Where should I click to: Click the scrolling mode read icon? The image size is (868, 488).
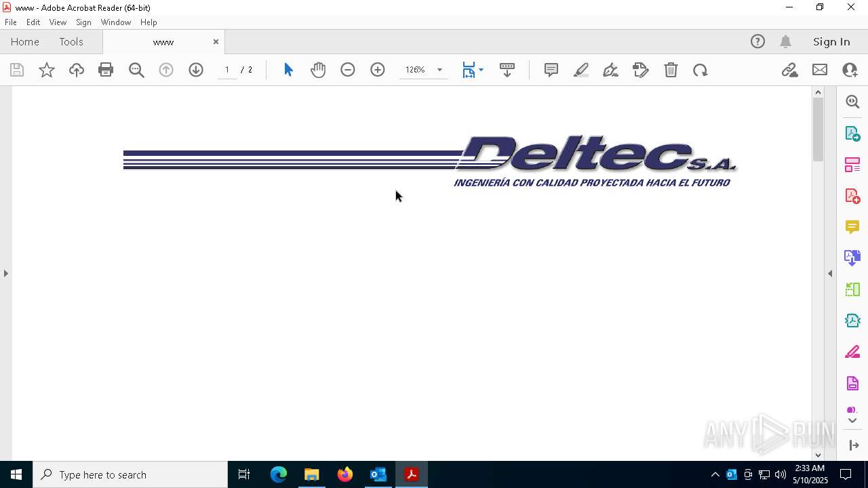tap(507, 70)
